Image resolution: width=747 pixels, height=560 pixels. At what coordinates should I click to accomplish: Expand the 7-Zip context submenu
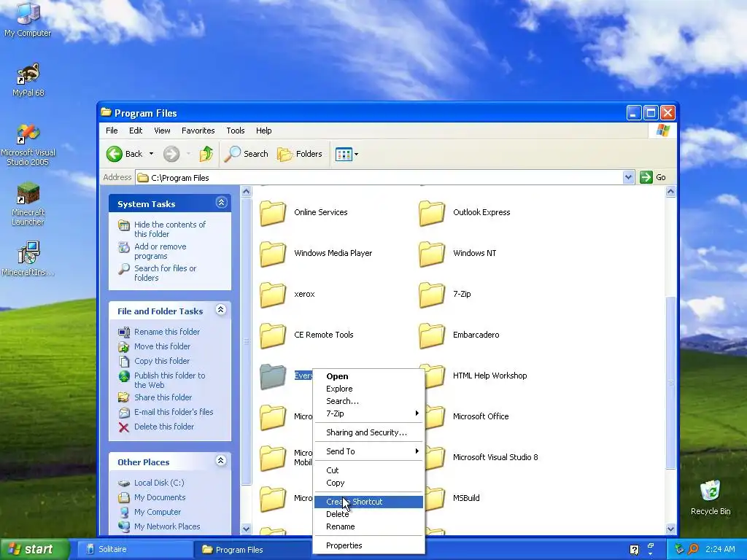(x=368, y=413)
